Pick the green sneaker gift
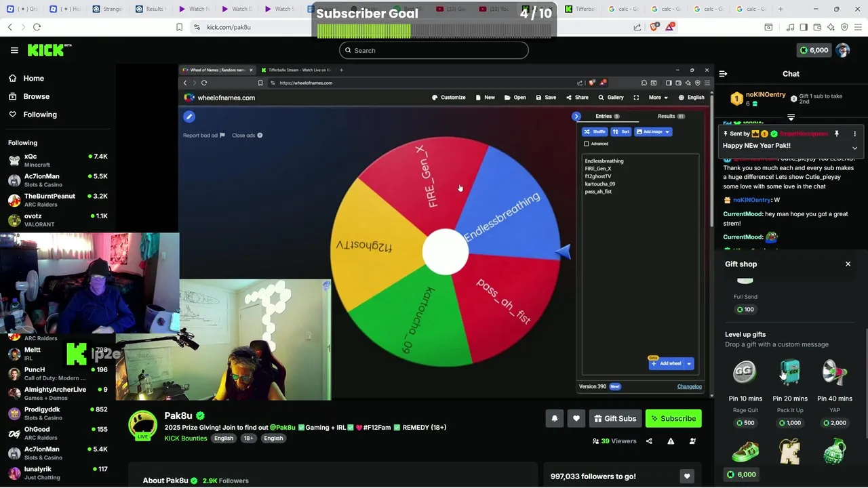The width and height of the screenshot is (868, 488). click(x=745, y=451)
